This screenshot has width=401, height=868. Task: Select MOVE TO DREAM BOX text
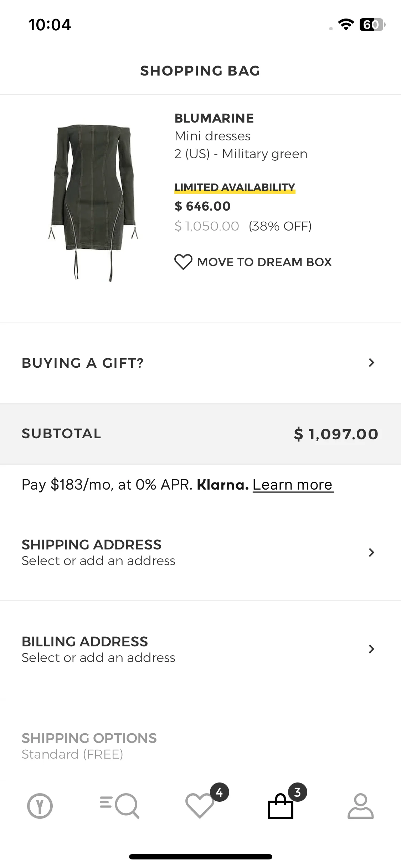[x=264, y=262]
